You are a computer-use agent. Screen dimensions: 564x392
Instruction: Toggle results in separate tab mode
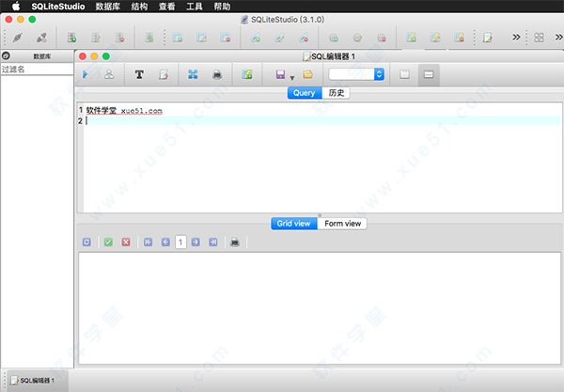point(404,74)
